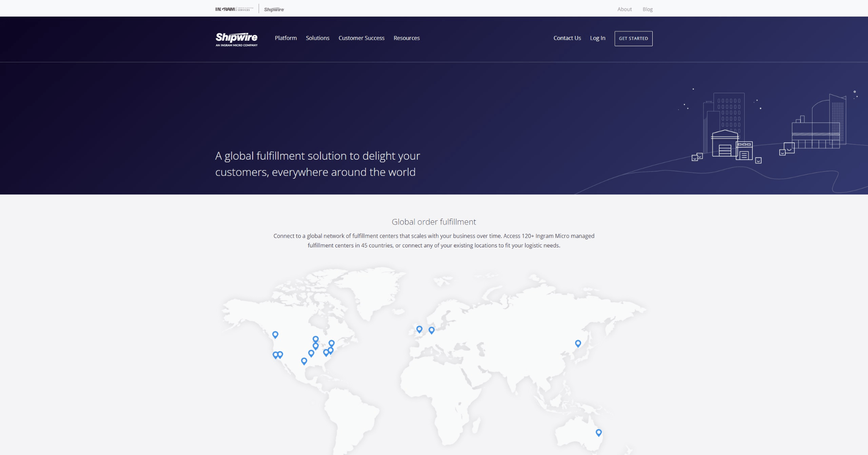Click the Shipwire main logo in navigation
868x455 pixels.
(236, 39)
